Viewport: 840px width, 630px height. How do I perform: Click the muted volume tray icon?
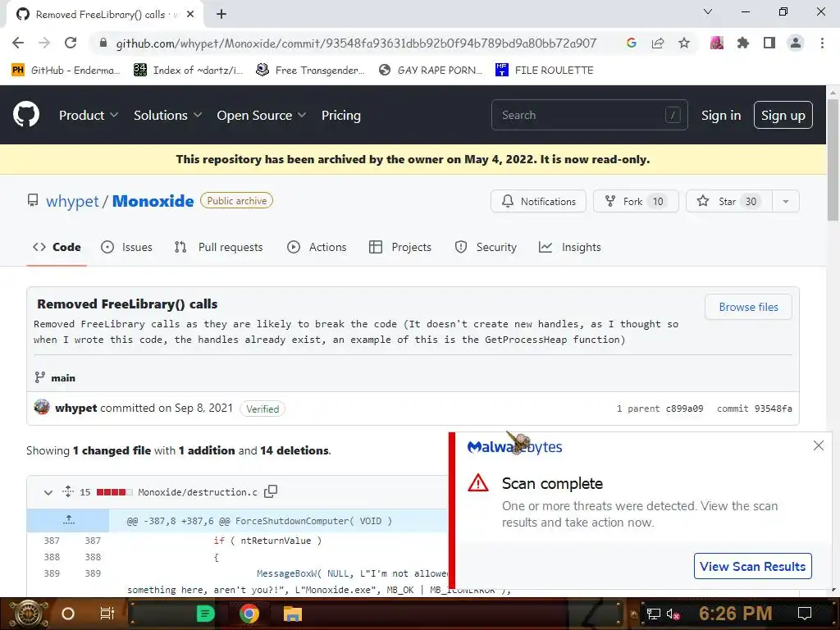click(x=673, y=614)
